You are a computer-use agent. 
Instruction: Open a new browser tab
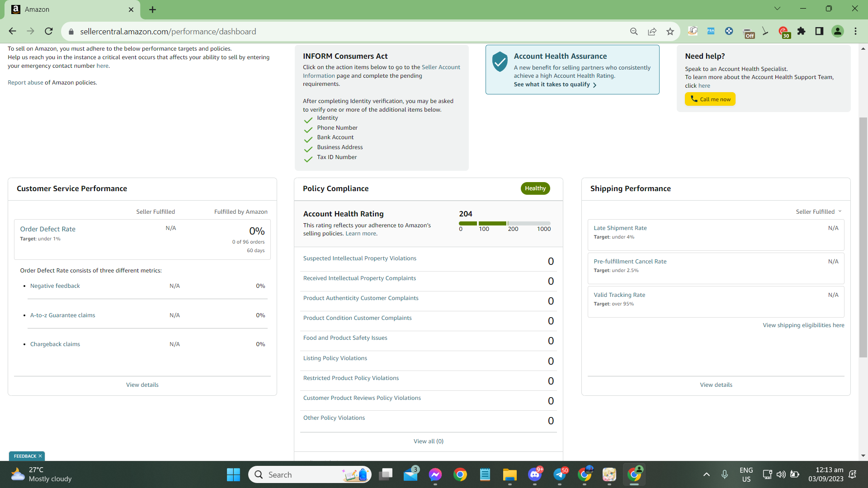(x=153, y=9)
